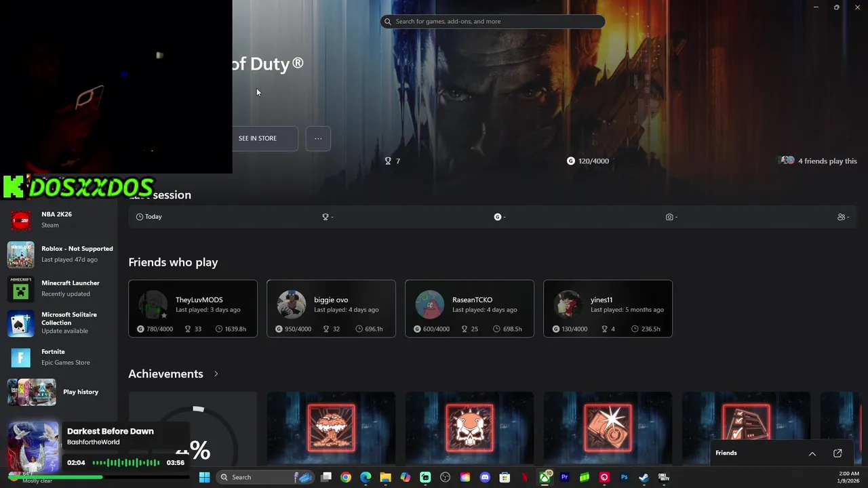Expand the Friends panel with chevron

812,453
